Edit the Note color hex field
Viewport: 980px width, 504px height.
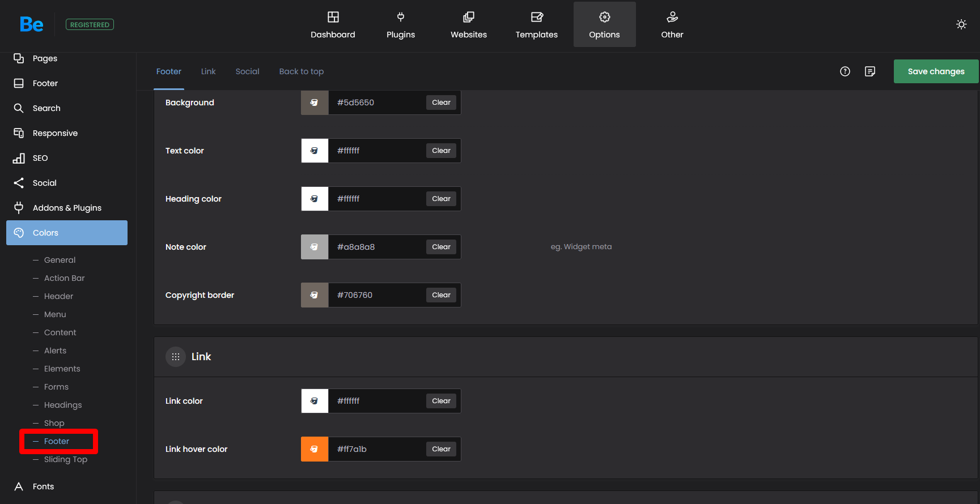pyautogui.click(x=377, y=247)
